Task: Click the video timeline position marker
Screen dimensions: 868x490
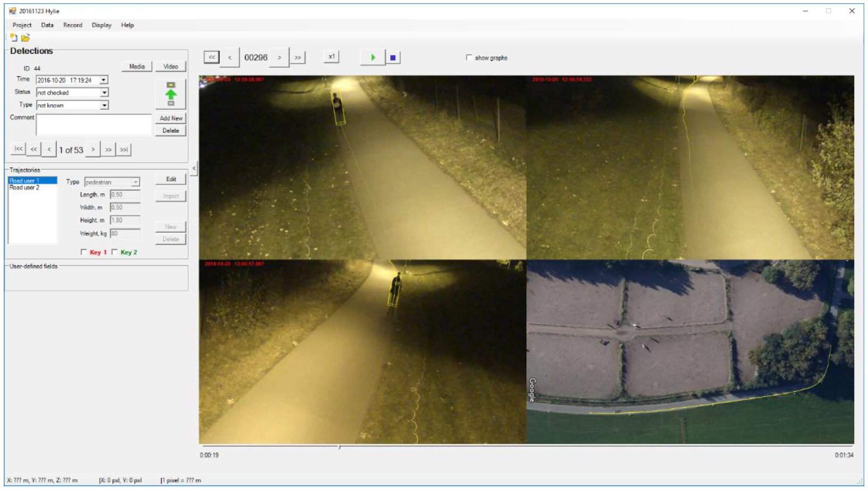Action: point(340,447)
